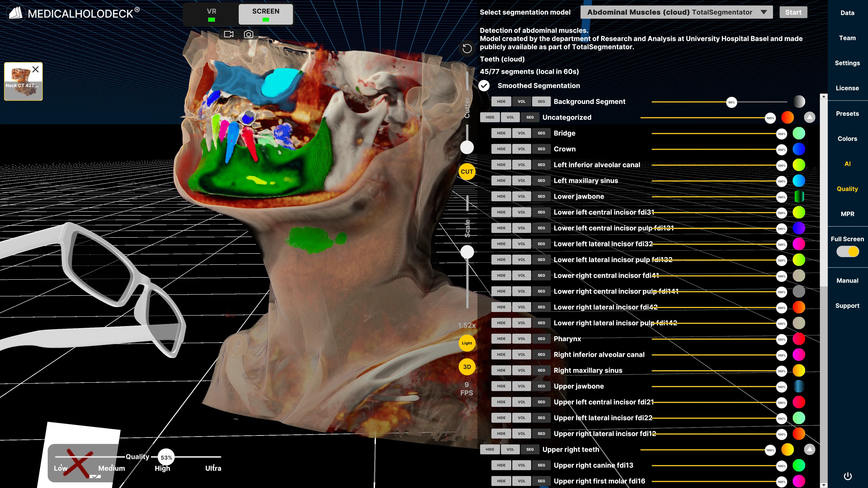Viewport: 868px width, 488px height.
Task: Click the Left maxillary sinus color swatch
Action: click(799, 181)
